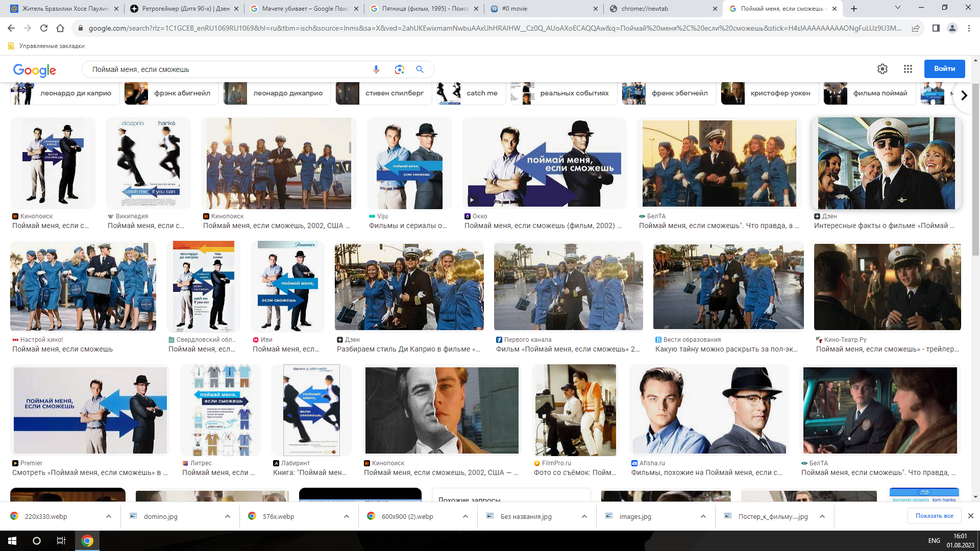Open Chrome three-dot menu
The image size is (980, 551).
[x=969, y=28]
